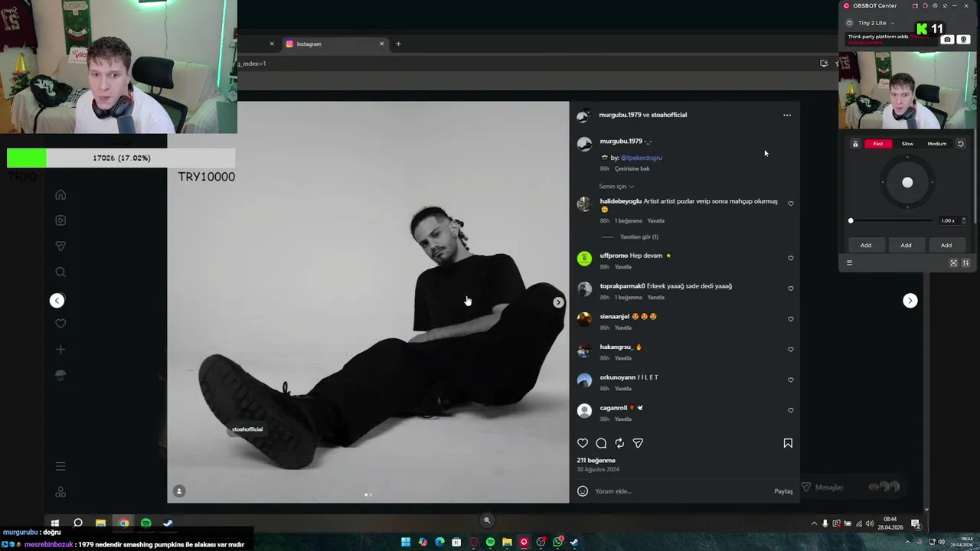980x551 pixels.
Task: Click Chrome icon in the inner taskbar
Action: click(123, 523)
